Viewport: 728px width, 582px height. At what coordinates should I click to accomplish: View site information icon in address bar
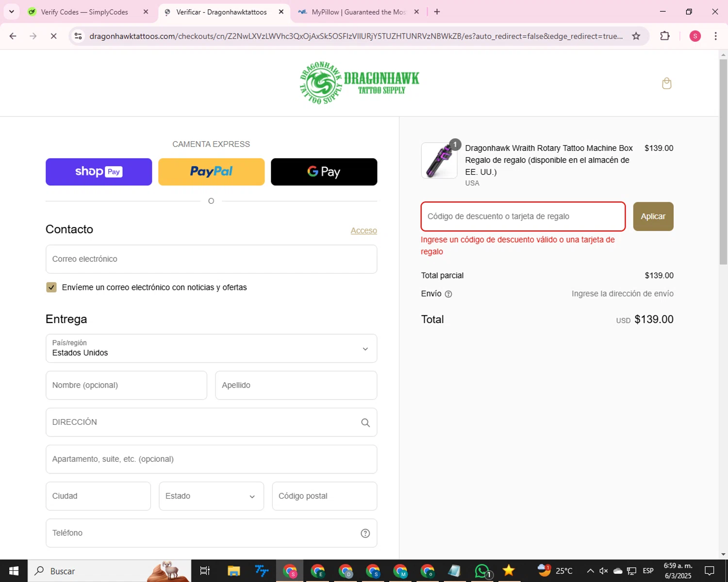(78, 36)
